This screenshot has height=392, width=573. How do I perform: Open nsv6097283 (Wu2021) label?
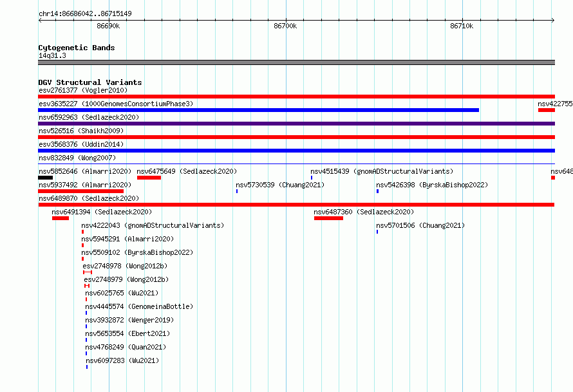coord(122,360)
